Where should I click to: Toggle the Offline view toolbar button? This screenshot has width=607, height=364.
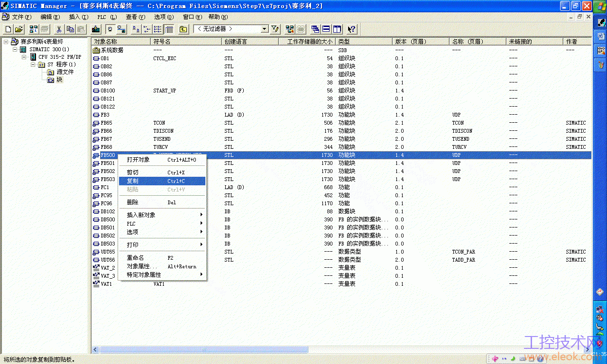110,29
